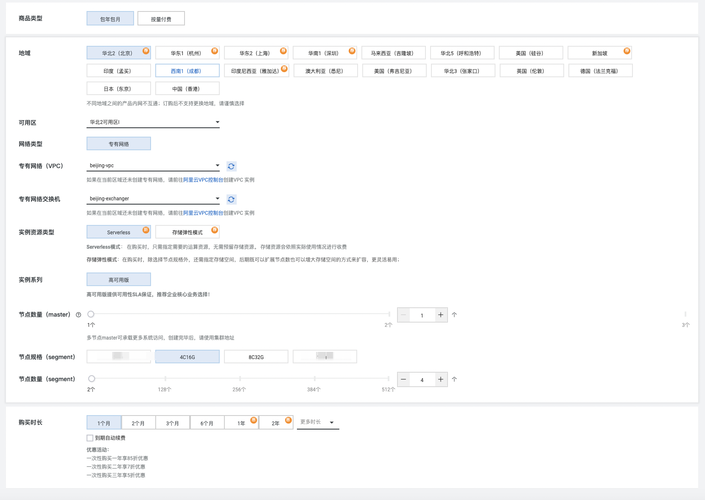Click segment node count input showing 4

point(422,379)
